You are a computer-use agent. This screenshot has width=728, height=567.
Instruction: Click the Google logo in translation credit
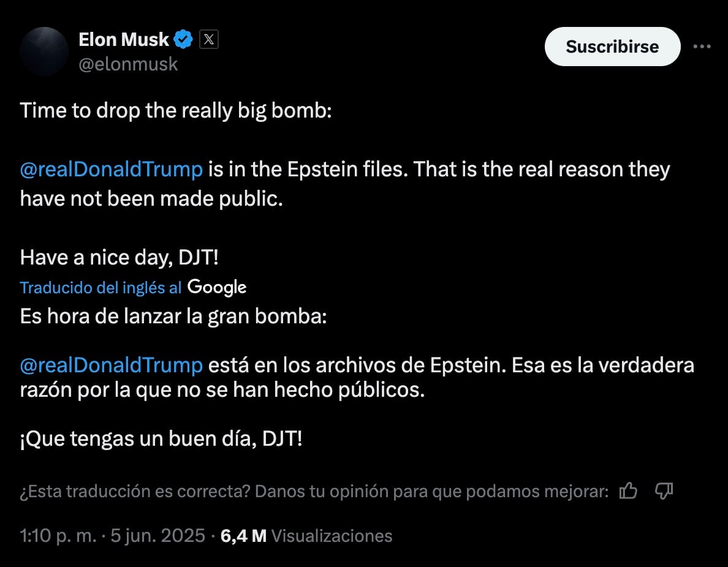point(217,287)
